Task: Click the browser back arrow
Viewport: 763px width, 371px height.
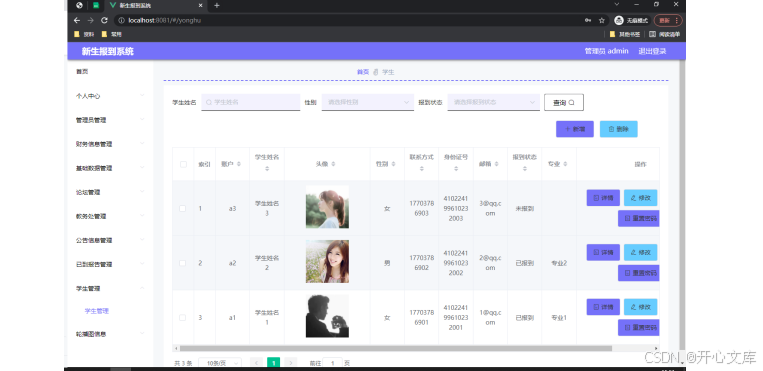Action: (x=77, y=20)
